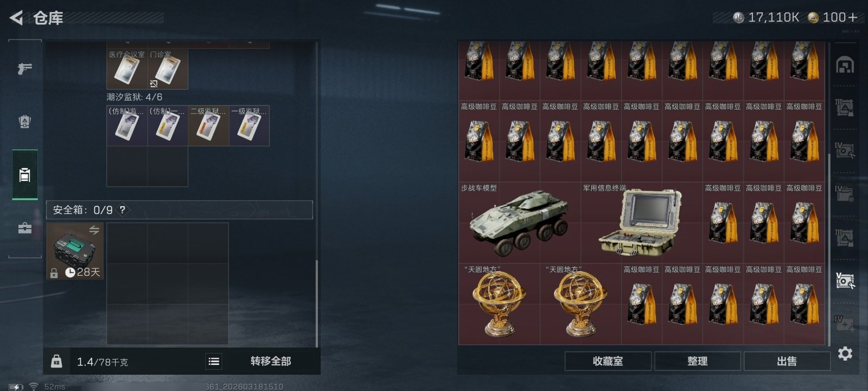868x391 pixels.
Task: Open the briefcase tab in left sidebar
Action: point(24,228)
